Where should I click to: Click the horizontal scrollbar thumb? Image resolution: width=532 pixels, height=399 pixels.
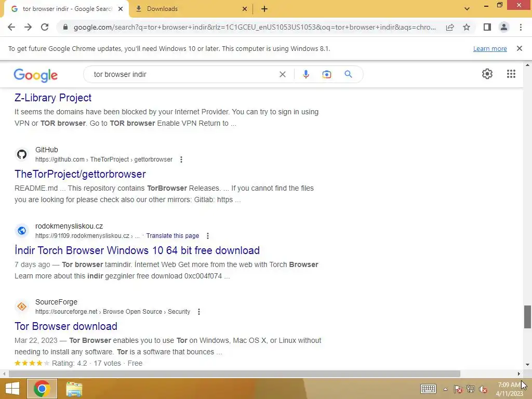(234, 374)
